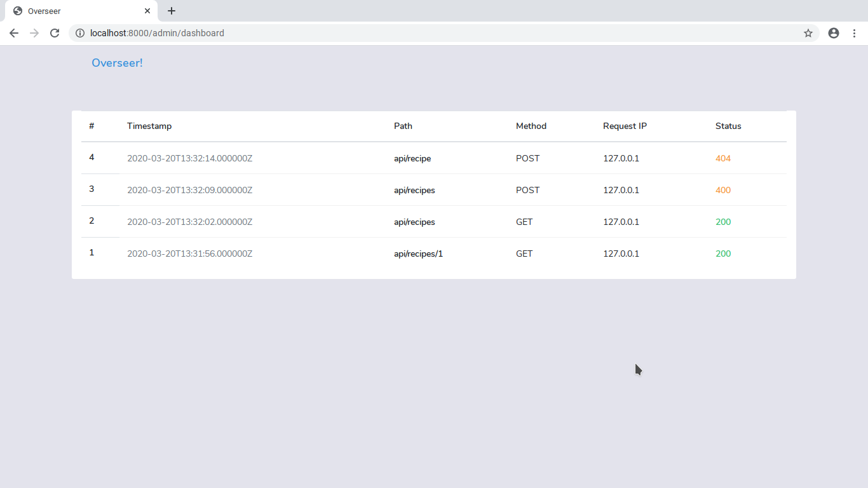
Task: Click the 200 status in row 1
Action: click(x=723, y=254)
